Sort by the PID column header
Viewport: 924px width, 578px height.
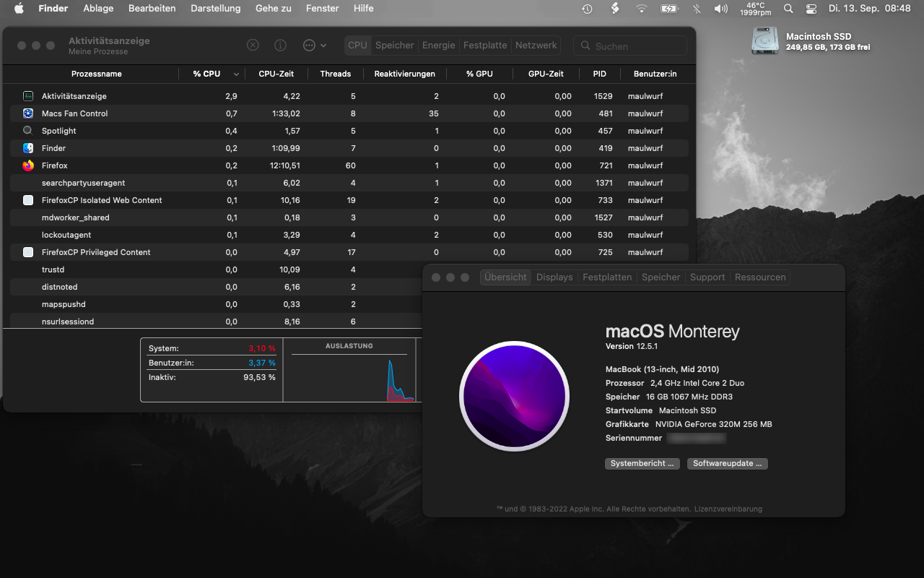(x=600, y=74)
